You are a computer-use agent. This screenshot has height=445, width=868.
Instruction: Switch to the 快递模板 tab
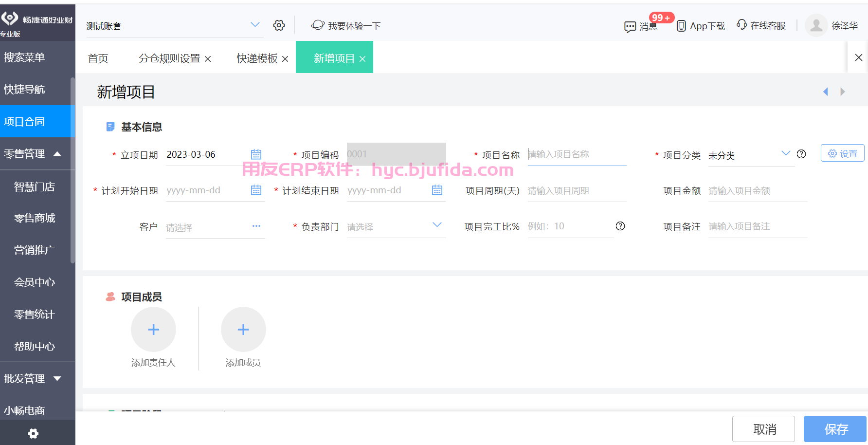257,58
